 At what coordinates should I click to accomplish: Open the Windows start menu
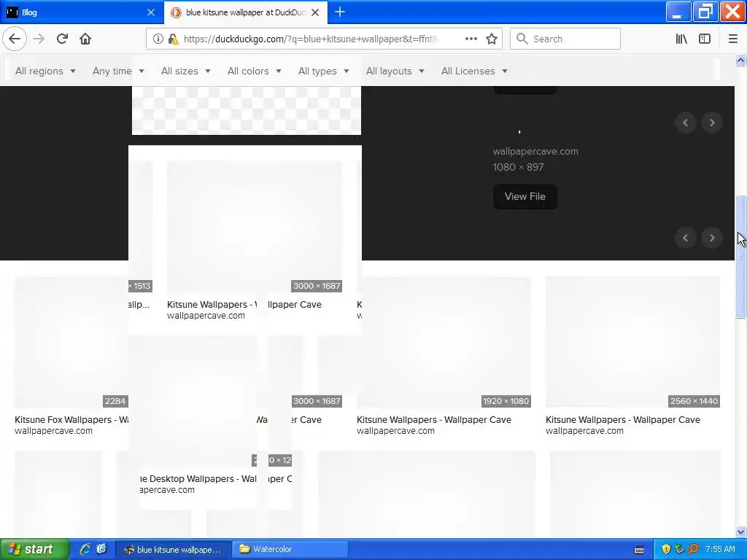34,549
